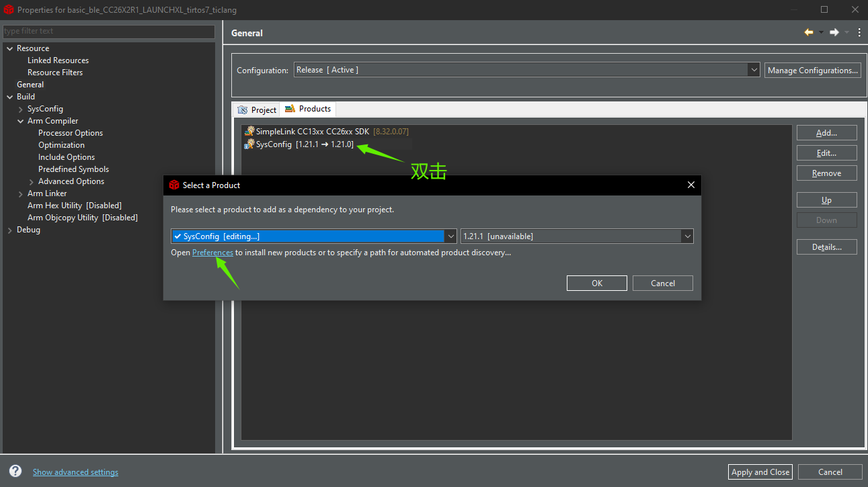Collapse the Arm Compiler tree node

click(x=21, y=121)
